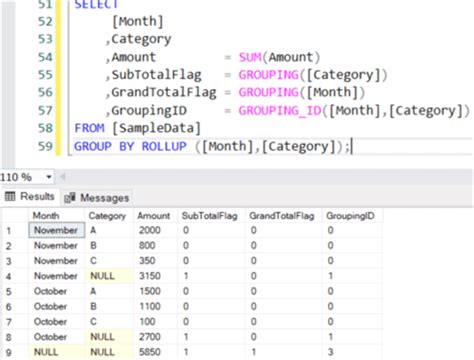Click ,Category on line 53
474x360 pixels.
pyautogui.click(x=138, y=39)
